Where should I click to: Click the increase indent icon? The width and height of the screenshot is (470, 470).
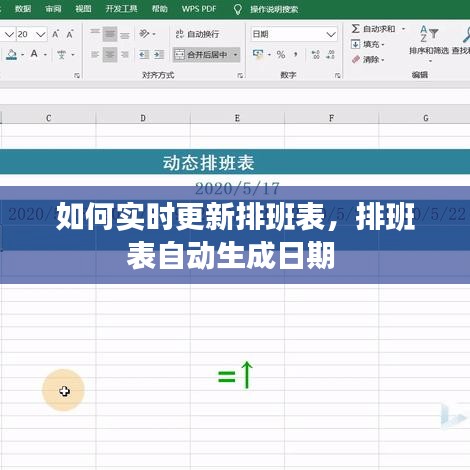point(159,55)
